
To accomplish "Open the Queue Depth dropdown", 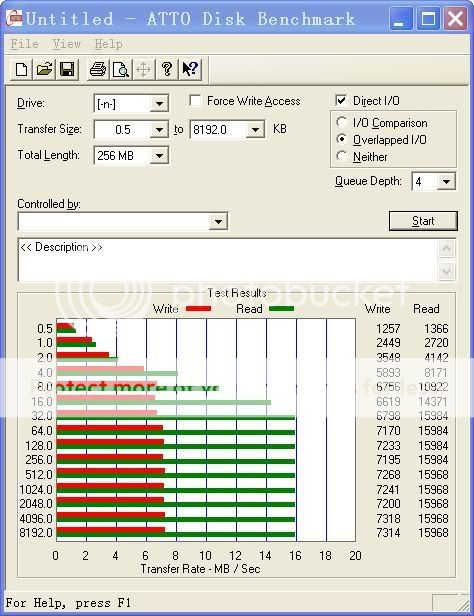I will tap(446, 182).
